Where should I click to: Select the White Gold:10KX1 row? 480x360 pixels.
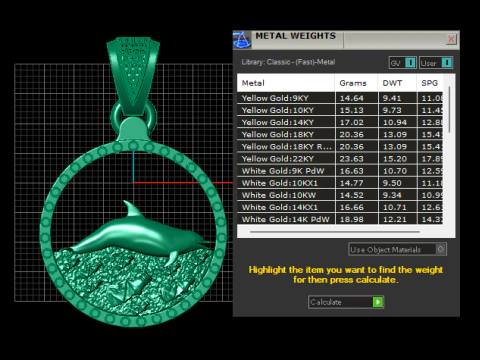tap(340, 183)
